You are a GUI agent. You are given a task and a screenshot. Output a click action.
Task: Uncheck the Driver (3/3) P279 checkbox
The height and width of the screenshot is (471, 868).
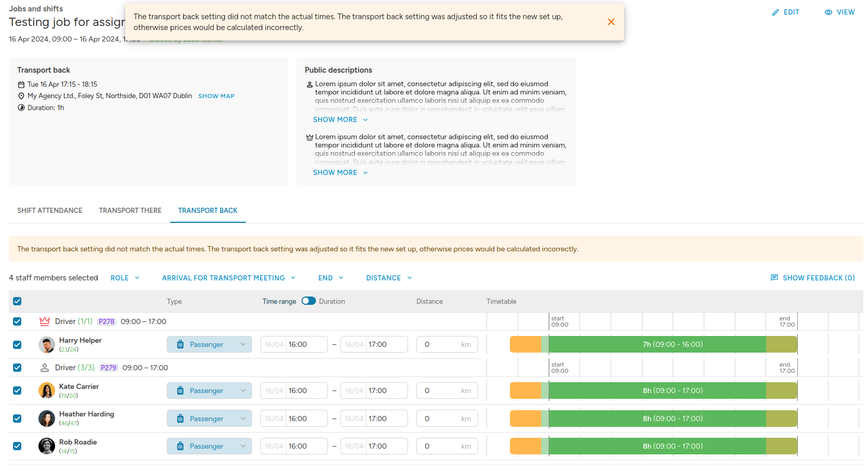coord(17,368)
